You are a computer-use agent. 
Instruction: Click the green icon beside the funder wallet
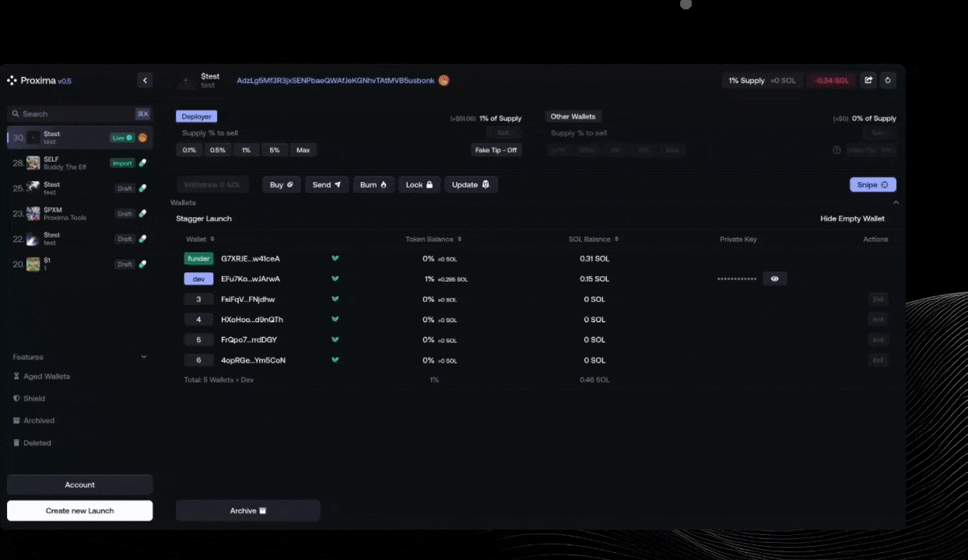click(x=335, y=258)
